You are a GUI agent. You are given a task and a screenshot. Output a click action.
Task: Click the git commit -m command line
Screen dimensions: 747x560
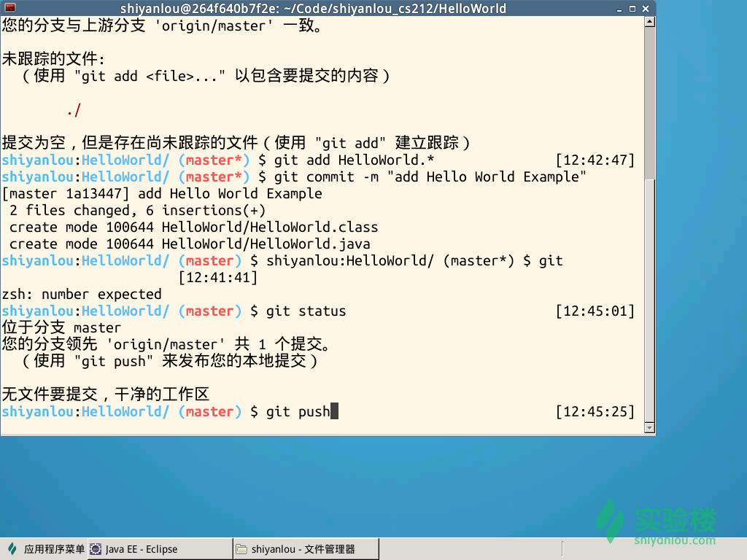tap(430, 177)
